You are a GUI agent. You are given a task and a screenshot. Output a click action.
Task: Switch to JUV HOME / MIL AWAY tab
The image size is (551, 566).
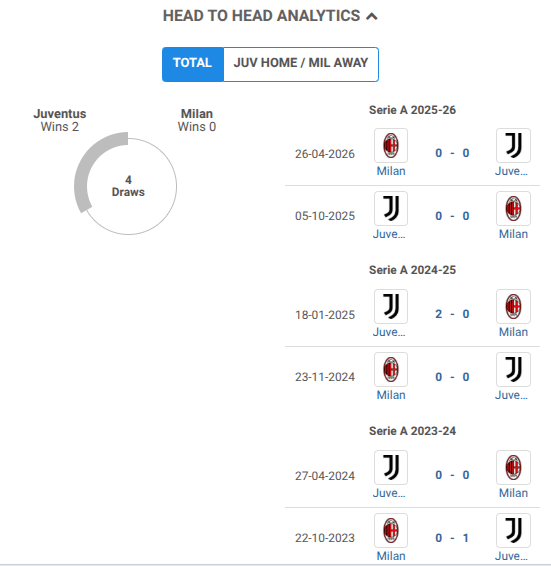[301, 64]
